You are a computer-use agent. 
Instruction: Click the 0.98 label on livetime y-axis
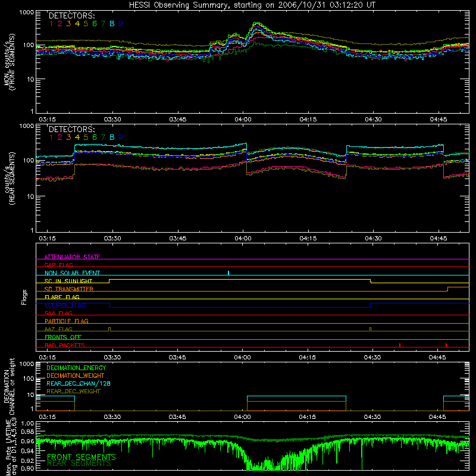coord(27,431)
